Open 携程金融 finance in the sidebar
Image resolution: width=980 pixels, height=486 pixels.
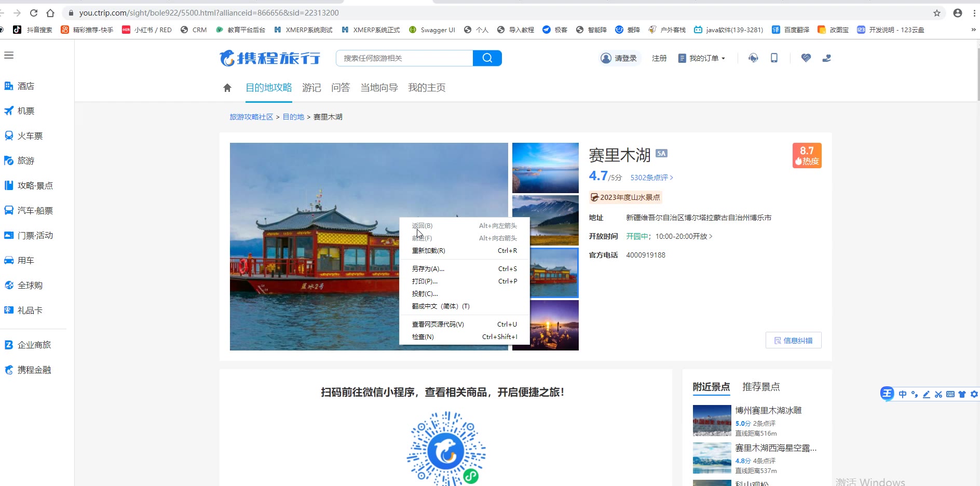[x=28, y=370]
